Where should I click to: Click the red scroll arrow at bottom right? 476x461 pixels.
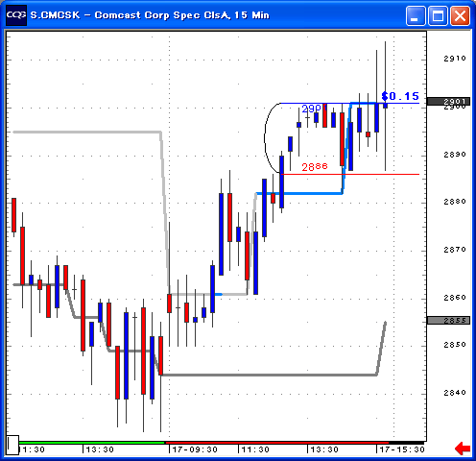463,449
